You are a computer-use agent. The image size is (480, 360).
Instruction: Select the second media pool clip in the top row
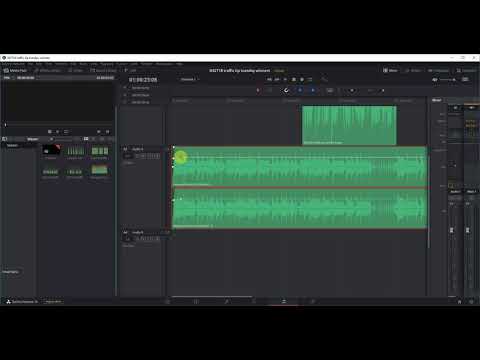point(75,151)
